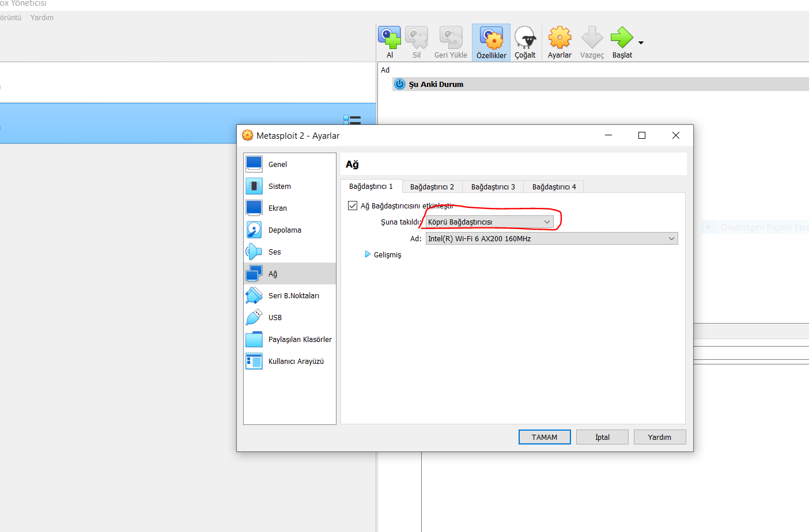Image resolution: width=809 pixels, height=532 pixels.
Task: Open the Paylaşılan Klasörler category
Action: [290, 339]
